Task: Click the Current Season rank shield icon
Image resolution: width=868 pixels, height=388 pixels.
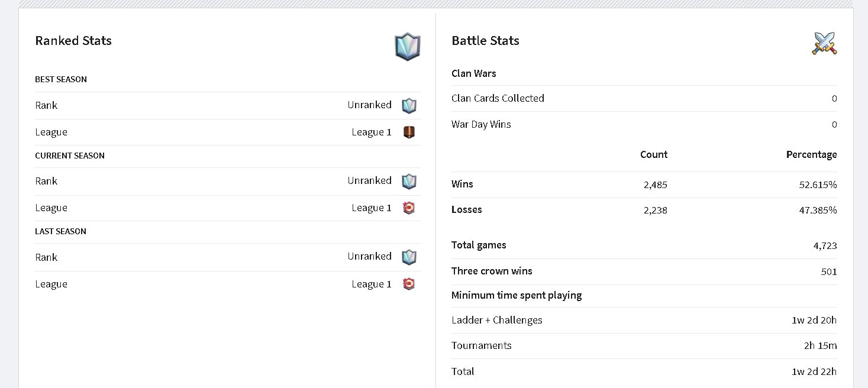Action: 409,181
